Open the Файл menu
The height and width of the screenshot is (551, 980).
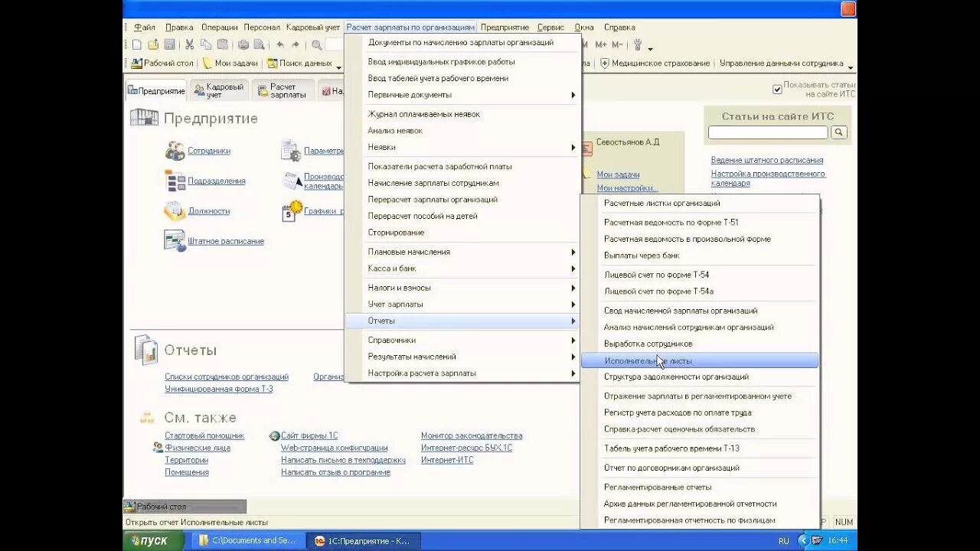coord(145,28)
